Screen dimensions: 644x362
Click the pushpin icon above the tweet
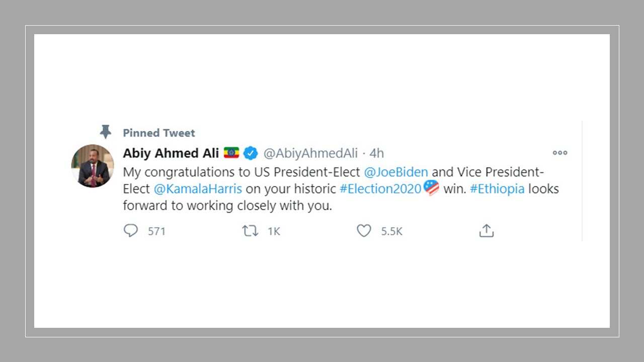(x=105, y=132)
